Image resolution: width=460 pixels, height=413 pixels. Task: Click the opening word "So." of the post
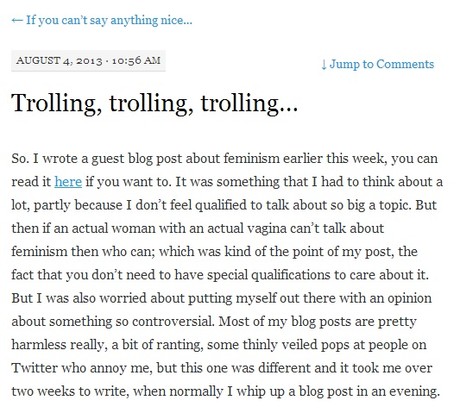click(x=20, y=158)
